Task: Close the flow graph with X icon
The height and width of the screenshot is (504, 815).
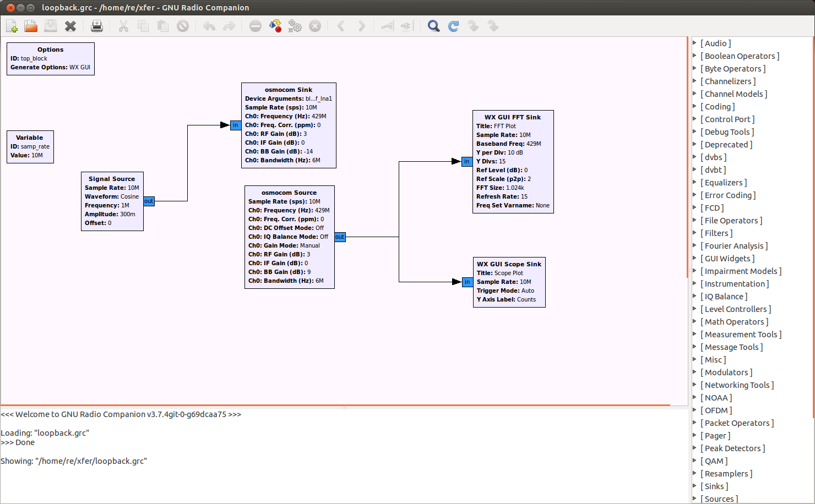Action: coord(70,26)
